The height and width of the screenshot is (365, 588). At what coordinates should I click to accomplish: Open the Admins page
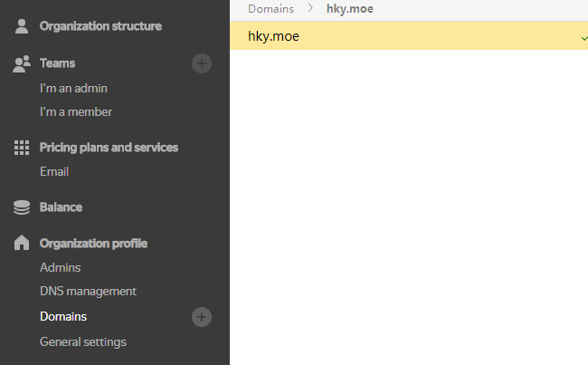click(x=60, y=268)
